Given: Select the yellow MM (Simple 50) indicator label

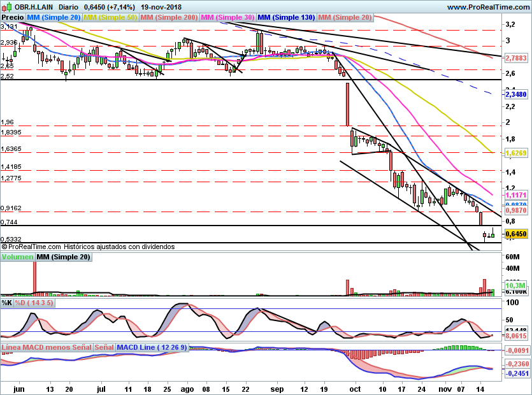Looking at the screenshot, I should [110, 17].
